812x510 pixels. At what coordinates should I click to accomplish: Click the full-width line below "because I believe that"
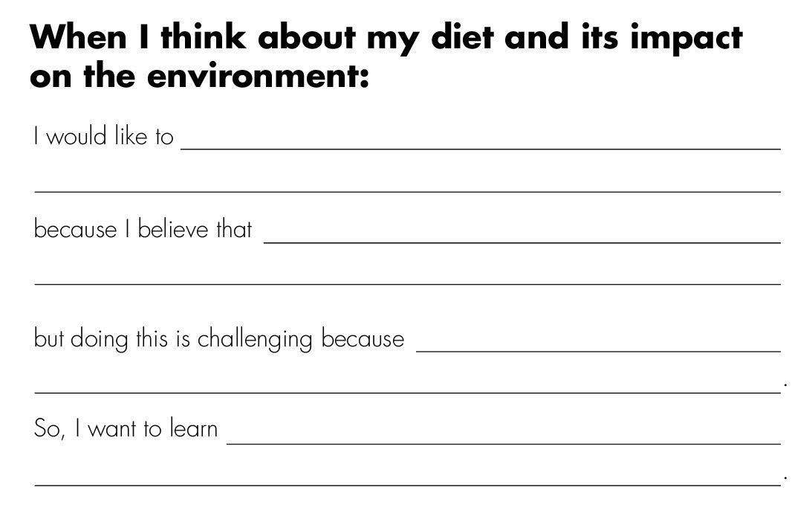[408, 284]
